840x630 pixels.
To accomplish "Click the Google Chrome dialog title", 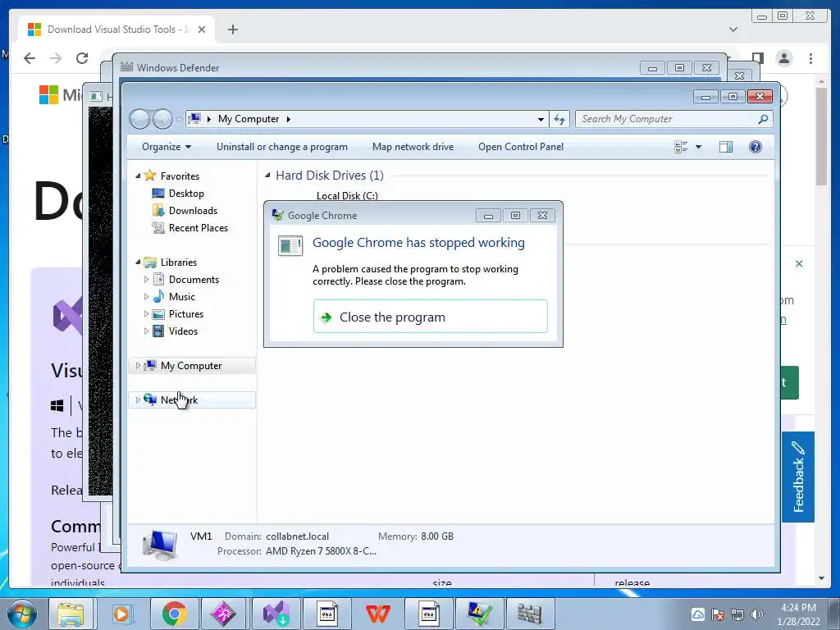I will coord(322,216).
